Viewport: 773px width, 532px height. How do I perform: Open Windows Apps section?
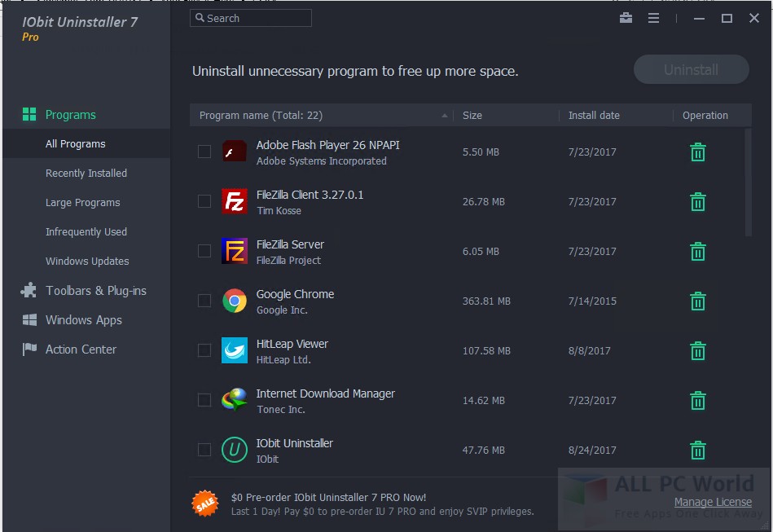[84, 320]
